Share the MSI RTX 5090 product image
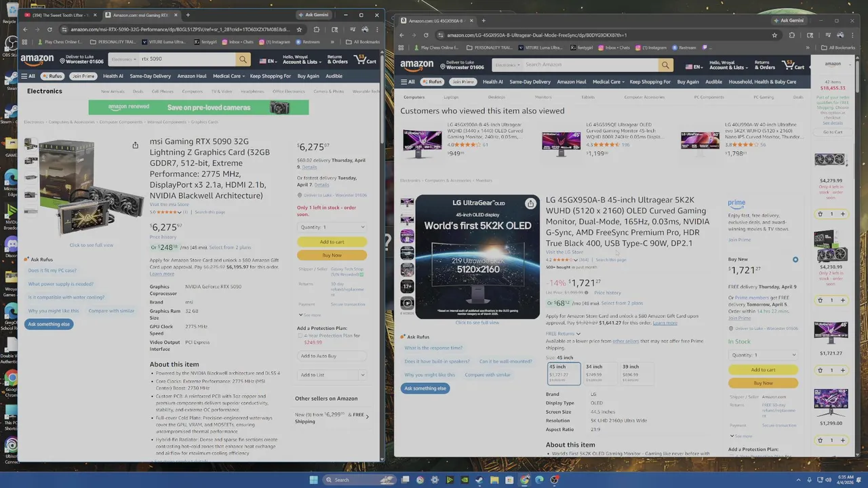The width and height of the screenshot is (868, 488). coord(135,145)
